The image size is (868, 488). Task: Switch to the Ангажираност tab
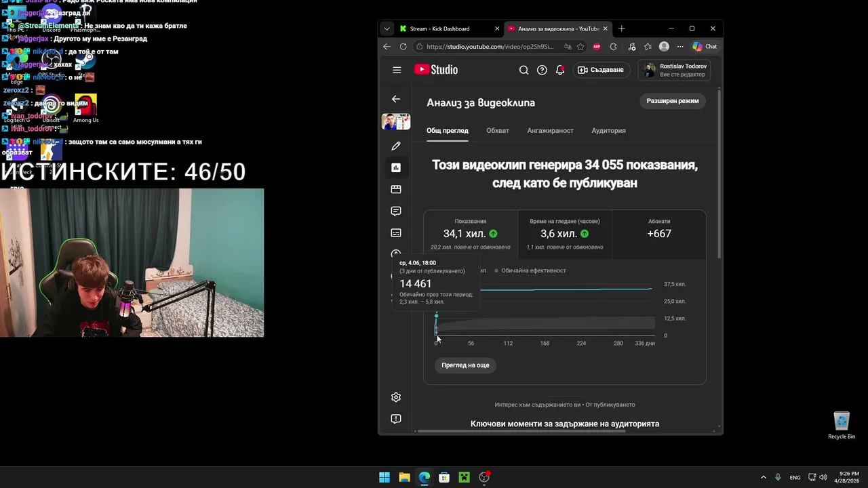pyautogui.click(x=550, y=130)
